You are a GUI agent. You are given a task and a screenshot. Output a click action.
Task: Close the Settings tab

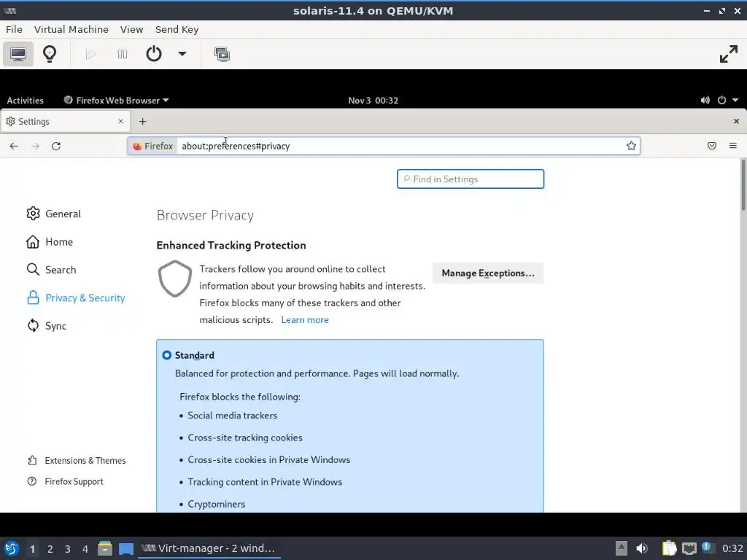(x=120, y=122)
